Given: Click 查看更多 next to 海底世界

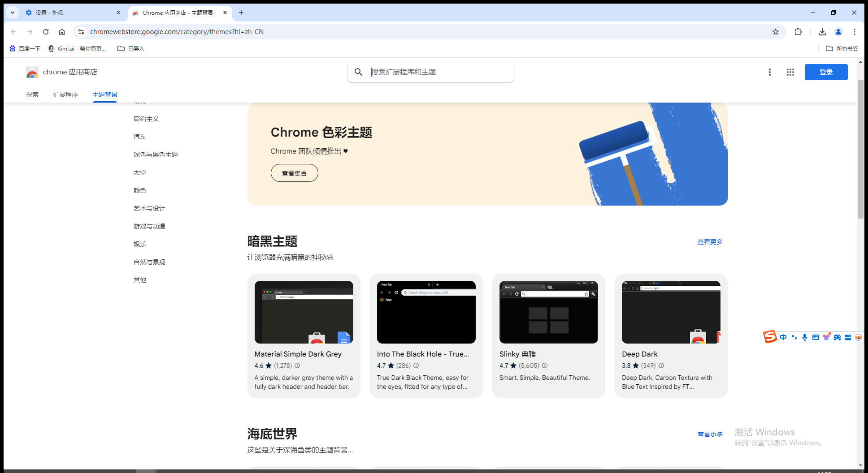Looking at the screenshot, I should click(710, 434).
